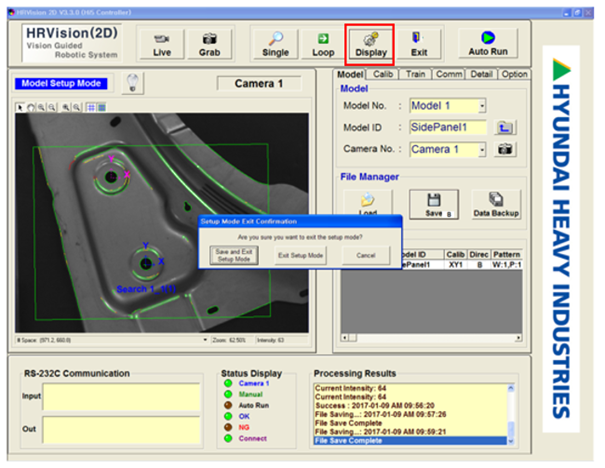This screenshot has width=605, height=468.
Task: Go to the Detail tab
Action: (481, 74)
